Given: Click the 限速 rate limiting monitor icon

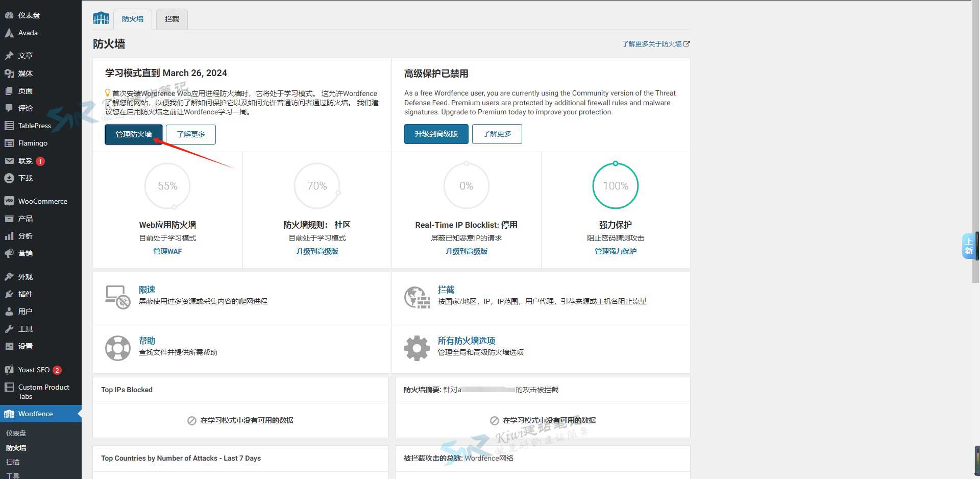Looking at the screenshot, I should click(x=117, y=297).
